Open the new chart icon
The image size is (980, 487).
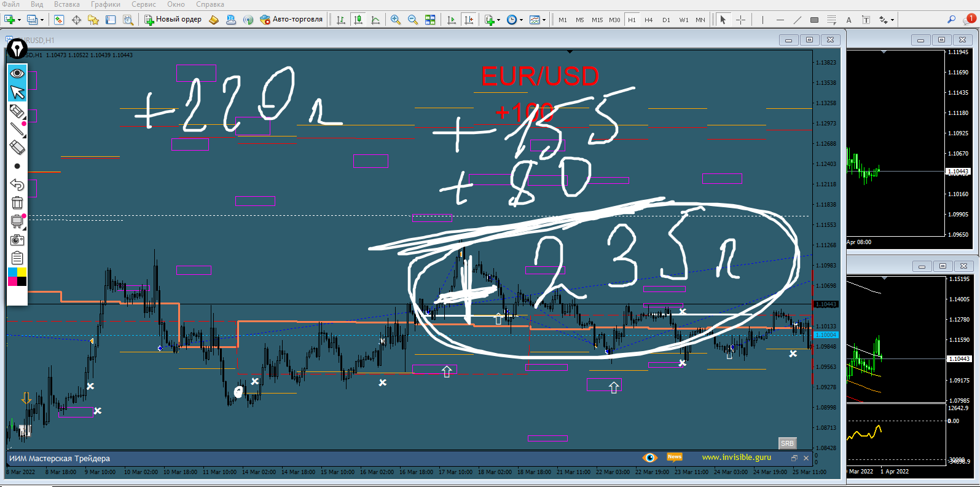[x=9, y=20]
